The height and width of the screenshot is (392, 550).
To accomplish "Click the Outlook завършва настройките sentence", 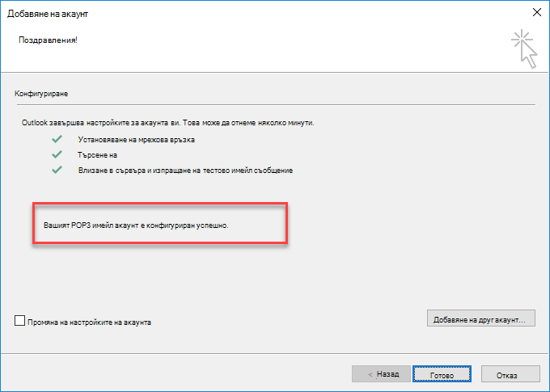I will pyautogui.click(x=167, y=123).
